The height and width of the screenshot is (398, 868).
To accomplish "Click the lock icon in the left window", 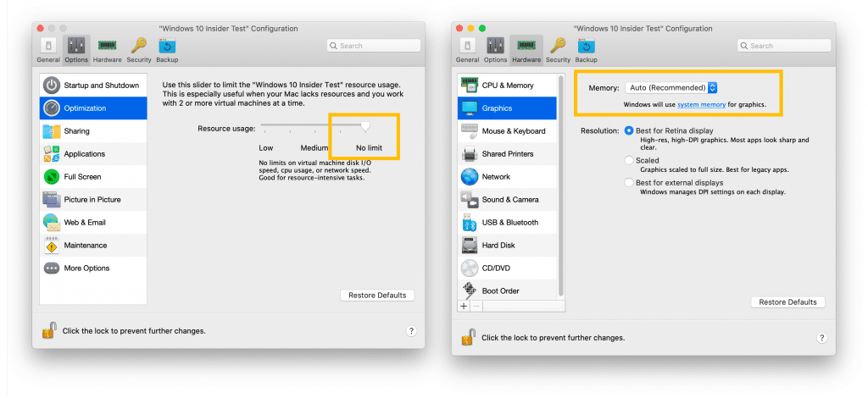I will coord(48,330).
